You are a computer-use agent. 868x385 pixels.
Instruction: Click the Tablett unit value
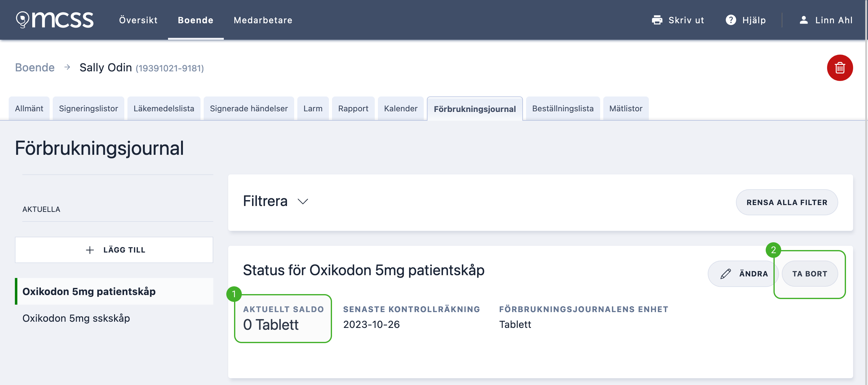515,324
